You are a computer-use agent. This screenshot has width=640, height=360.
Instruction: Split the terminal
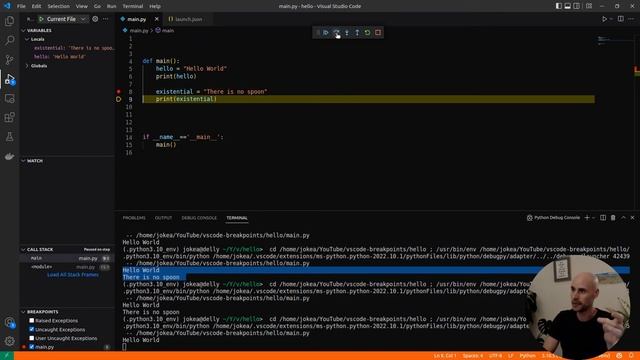coord(603,218)
